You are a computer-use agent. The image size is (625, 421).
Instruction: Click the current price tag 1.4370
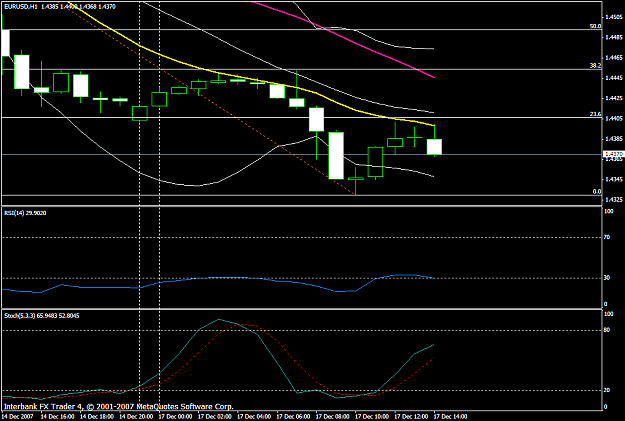coord(614,154)
